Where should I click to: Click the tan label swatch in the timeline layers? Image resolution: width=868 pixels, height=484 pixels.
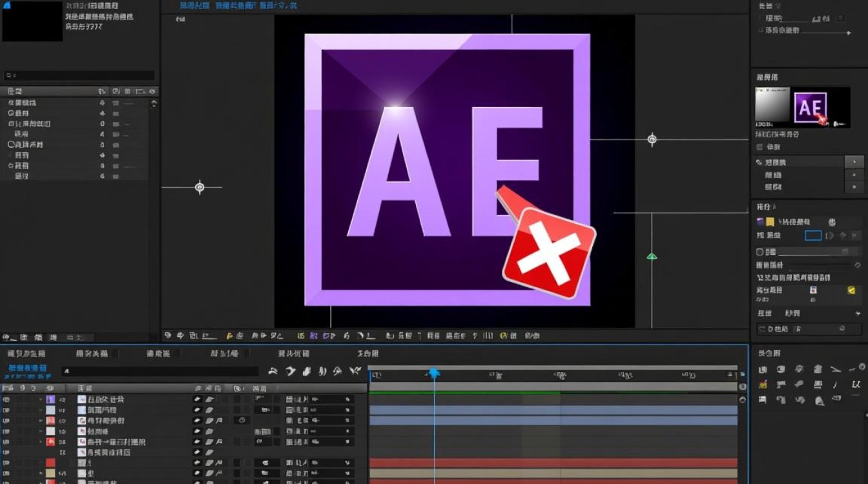click(50, 473)
